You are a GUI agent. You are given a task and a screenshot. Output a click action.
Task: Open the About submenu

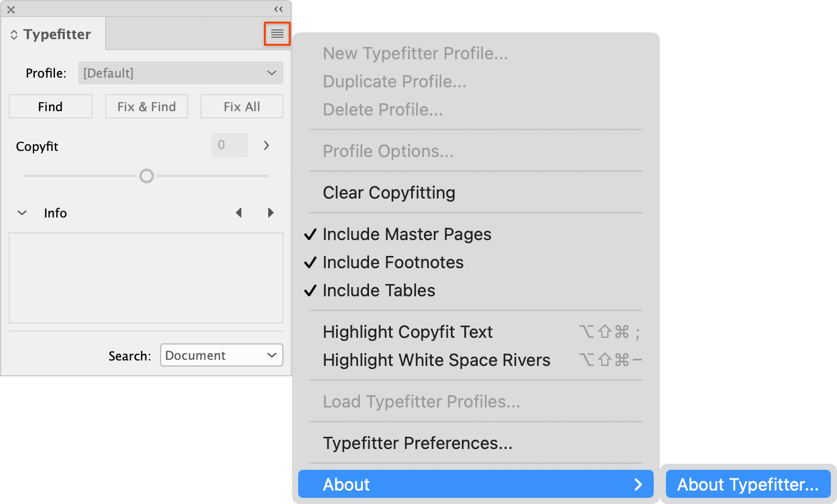pos(476,484)
